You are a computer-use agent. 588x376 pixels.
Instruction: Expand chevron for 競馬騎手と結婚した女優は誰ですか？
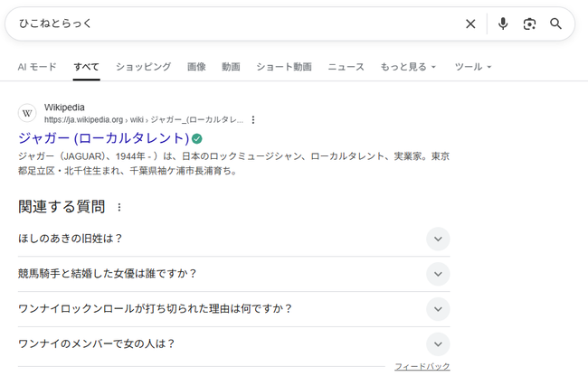[438, 274]
